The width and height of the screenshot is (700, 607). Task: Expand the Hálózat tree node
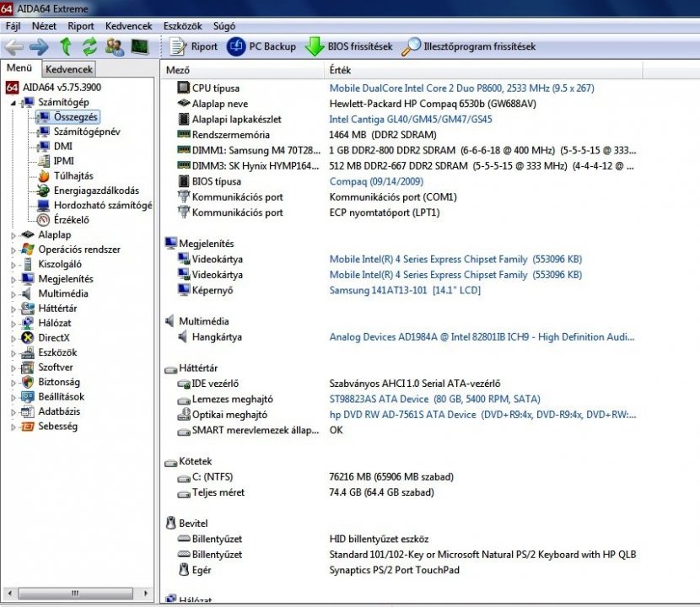pyautogui.click(x=13, y=324)
